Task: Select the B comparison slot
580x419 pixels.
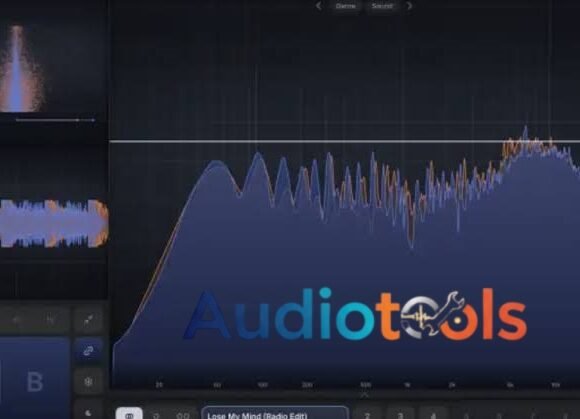Action: tap(35, 381)
